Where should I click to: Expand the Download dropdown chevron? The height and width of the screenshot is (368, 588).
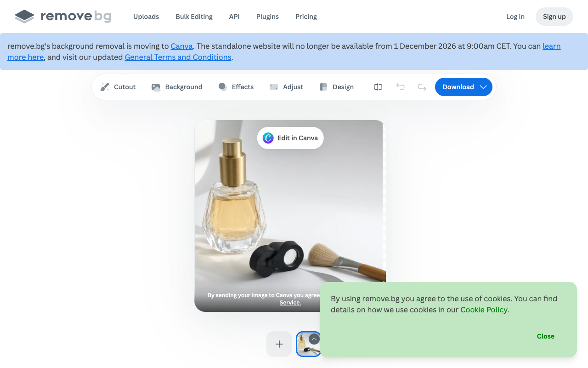pyautogui.click(x=483, y=87)
